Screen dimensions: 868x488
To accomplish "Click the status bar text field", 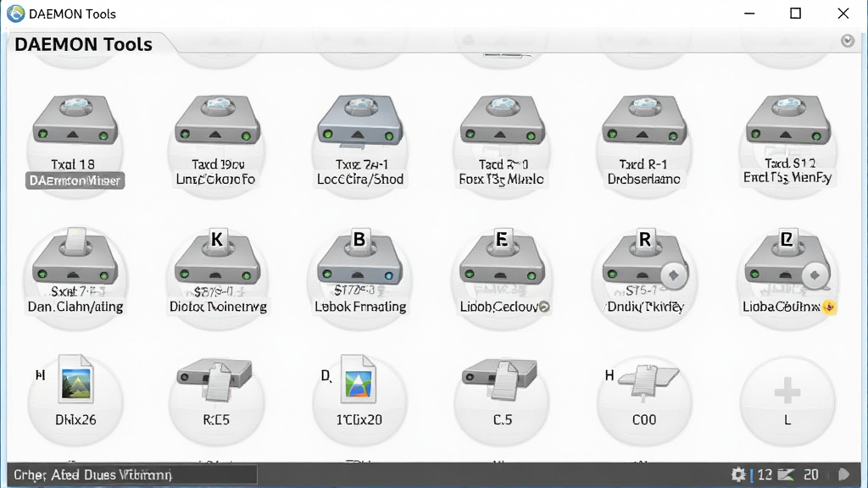I will click(x=133, y=474).
